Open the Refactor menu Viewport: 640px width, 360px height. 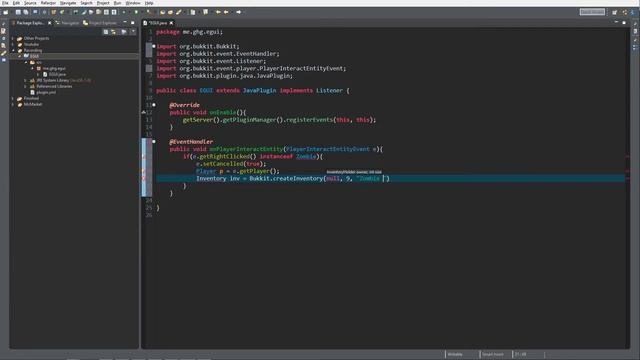pyautogui.click(x=48, y=3)
